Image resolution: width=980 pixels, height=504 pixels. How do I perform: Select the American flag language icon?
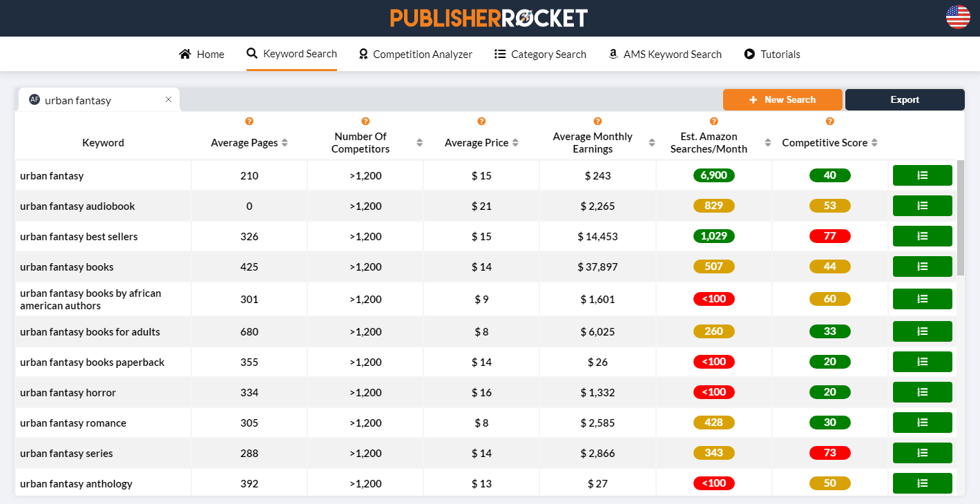[x=958, y=17]
